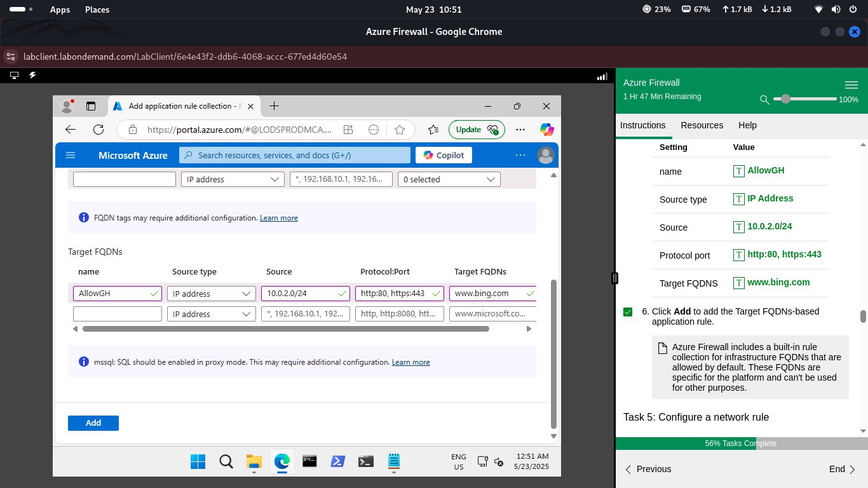Copy the AllowGH value using its copy icon
This screenshot has width=868, height=488.
coord(738,171)
